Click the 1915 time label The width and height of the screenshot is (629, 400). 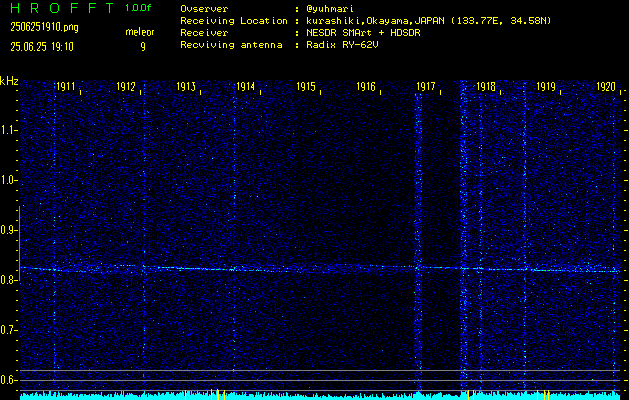pos(306,87)
